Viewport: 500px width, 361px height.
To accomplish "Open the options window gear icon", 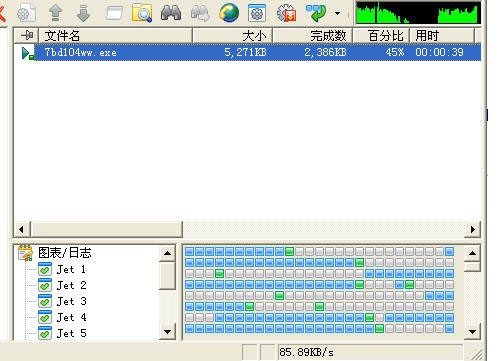I will [x=257, y=13].
